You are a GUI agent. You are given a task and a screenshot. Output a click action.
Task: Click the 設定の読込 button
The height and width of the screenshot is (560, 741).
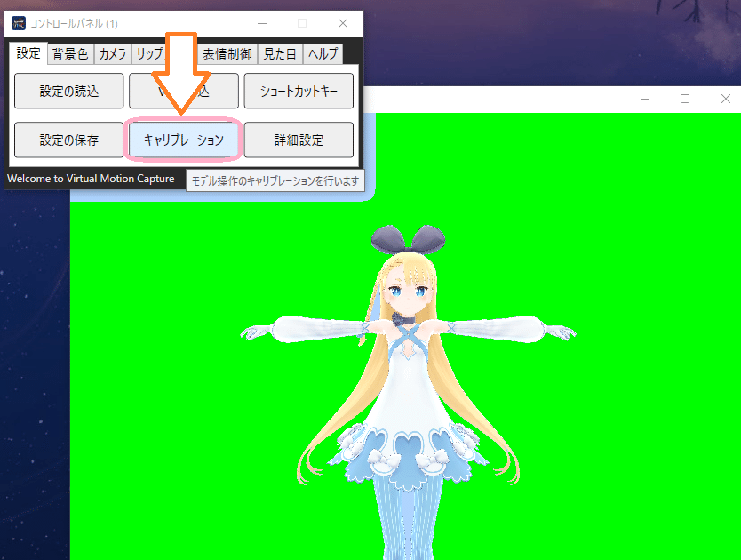click(69, 91)
